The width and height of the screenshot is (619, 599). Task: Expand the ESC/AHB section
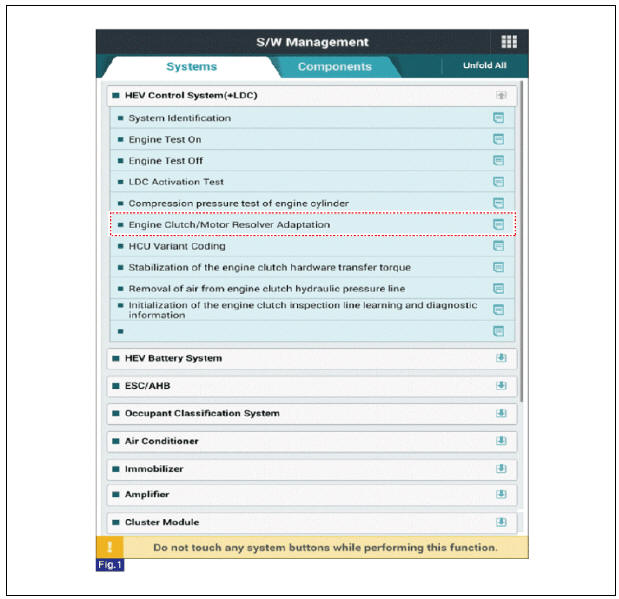[x=501, y=386]
